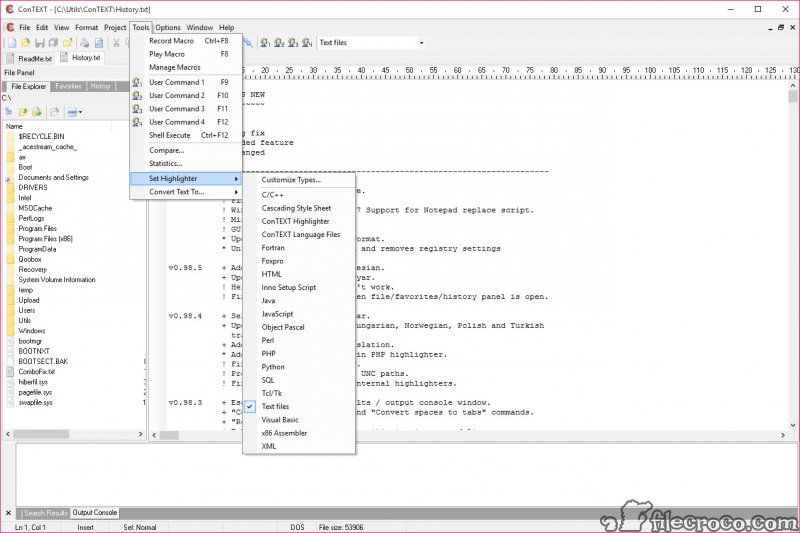
Task: Select Shell Execute menu entry
Action: click(x=186, y=135)
